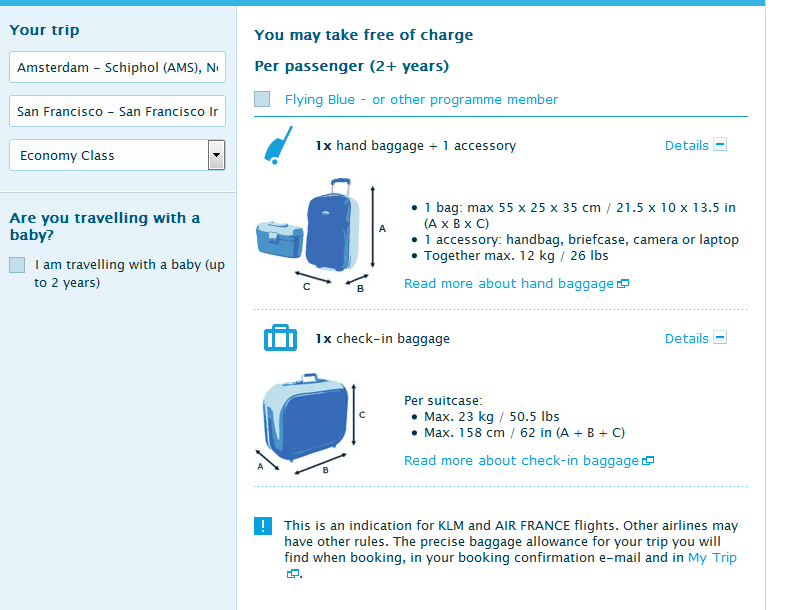Image resolution: width=788 pixels, height=610 pixels.
Task: Tick the Flying Blue programme member checkbox
Action: 262,99
